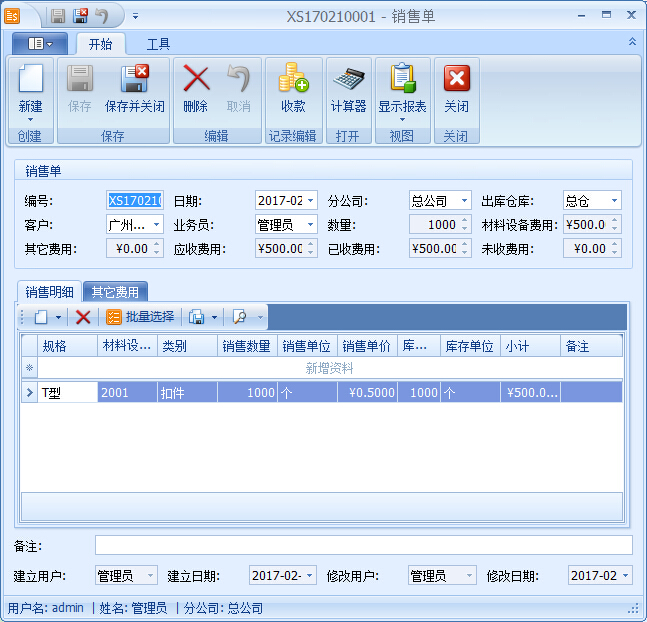Expand the 出库仓库 warehouse dropdown

[x=614, y=201]
